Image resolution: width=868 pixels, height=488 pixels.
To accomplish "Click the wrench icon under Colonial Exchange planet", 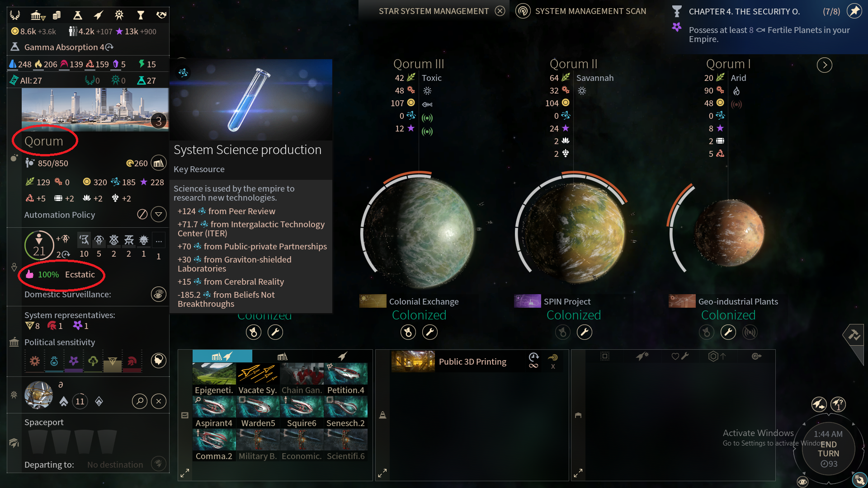I will 429,332.
